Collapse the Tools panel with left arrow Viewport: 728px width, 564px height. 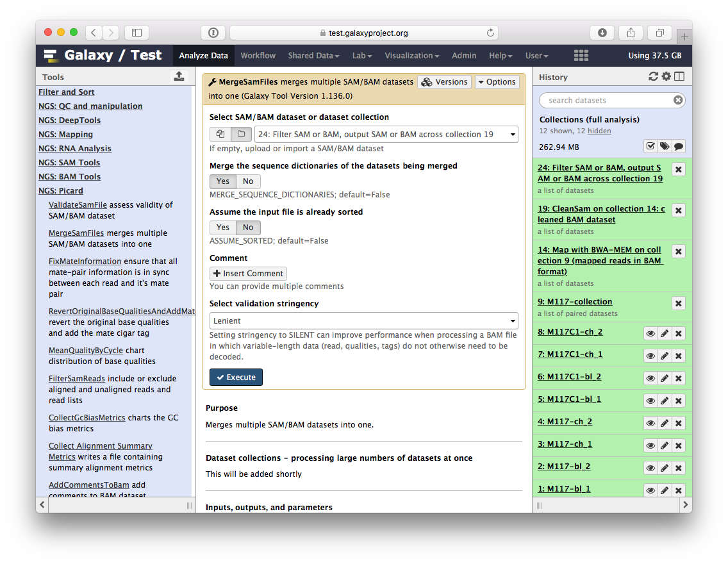pos(42,504)
